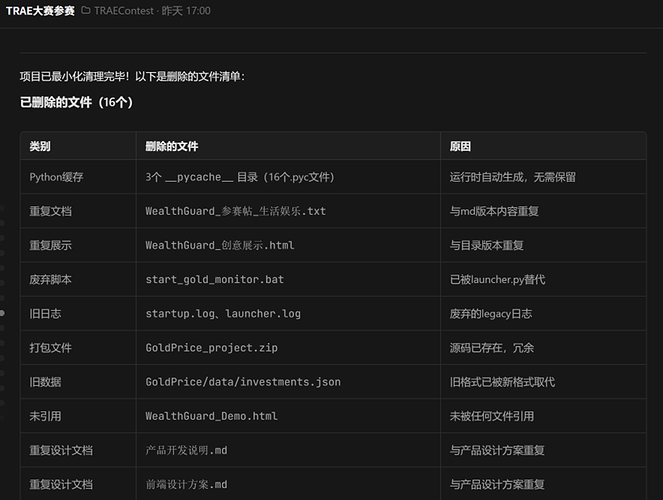Click WealthGuard_创意展示.html file name
This screenshot has width=663, height=500.
point(220,246)
